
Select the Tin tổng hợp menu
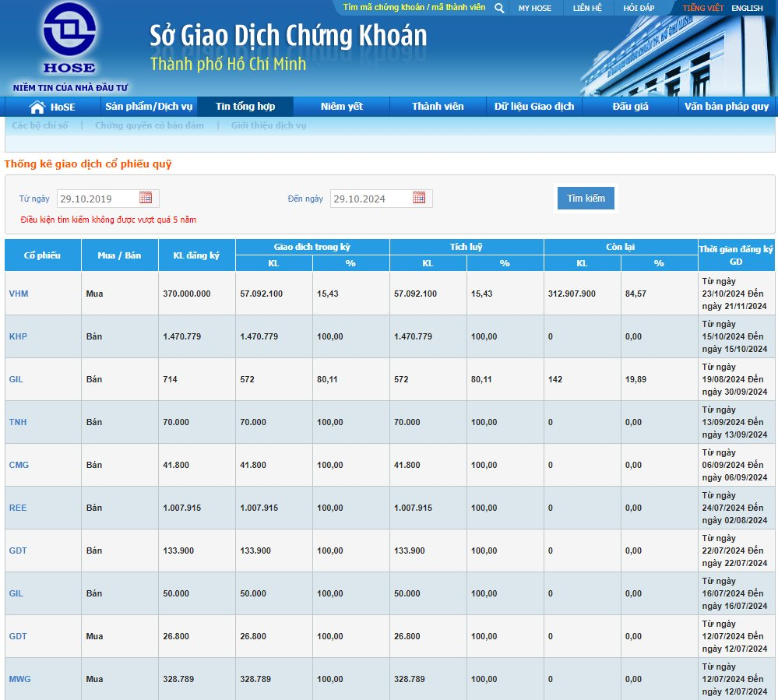coord(245,106)
